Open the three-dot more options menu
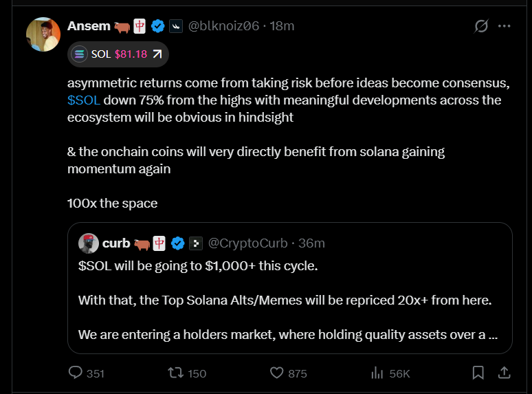The height and width of the screenshot is (394, 532). tap(505, 26)
